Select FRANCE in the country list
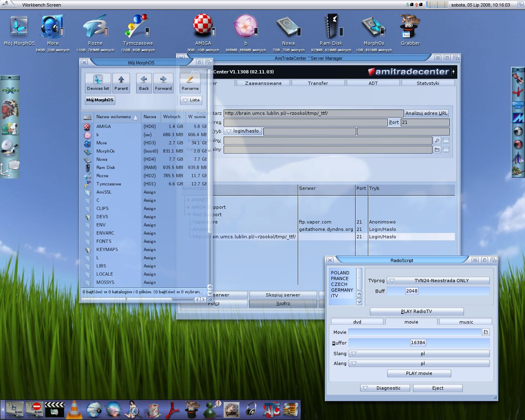 pos(340,278)
